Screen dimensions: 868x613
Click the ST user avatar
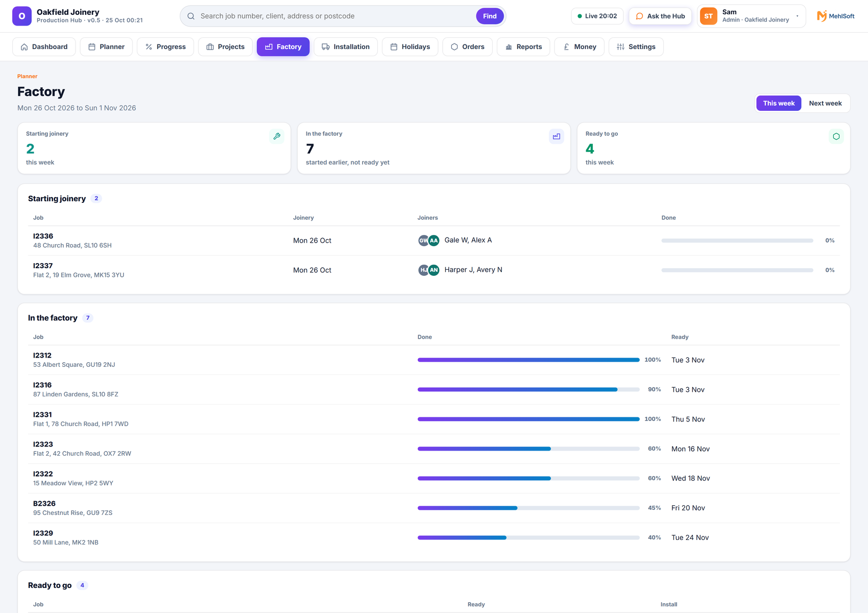(x=708, y=16)
